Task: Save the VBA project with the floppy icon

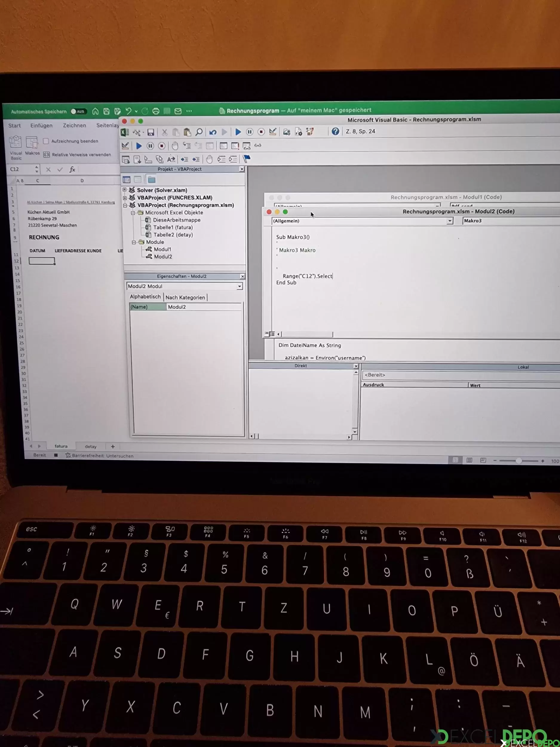Action: coord(151,132)
